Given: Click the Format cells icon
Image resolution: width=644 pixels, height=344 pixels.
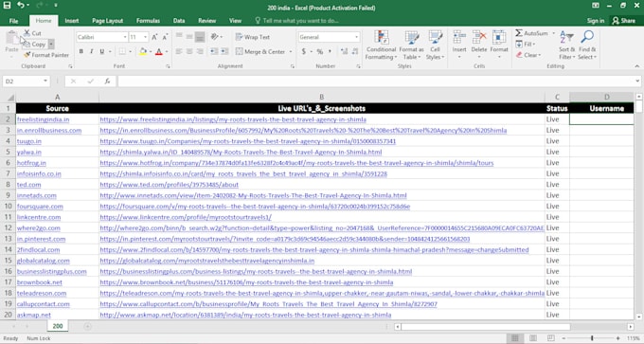Looking at the screenshot, I should [499, 37].
